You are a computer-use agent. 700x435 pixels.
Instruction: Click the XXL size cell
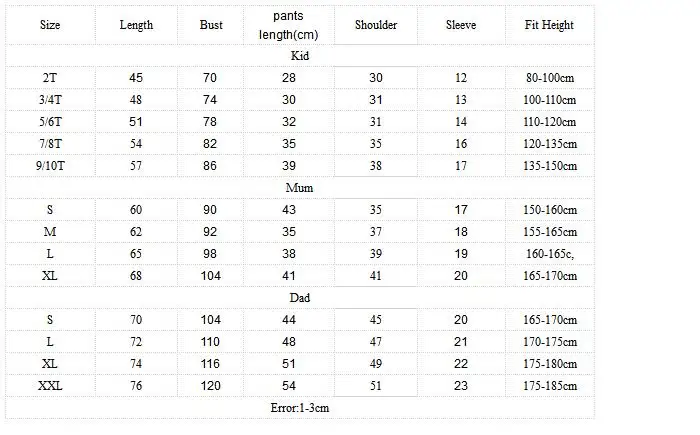coord(50,385)
